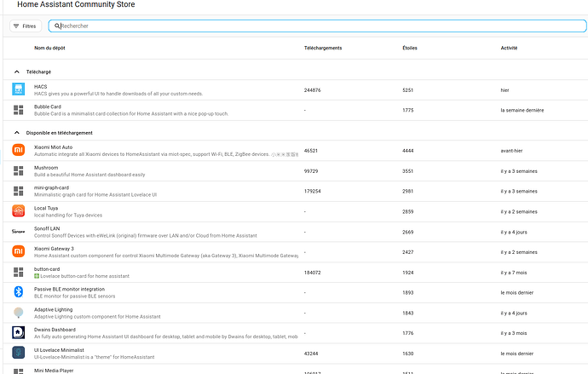Click HACS download count 244876
588x374 pixels.
point(313,90)
